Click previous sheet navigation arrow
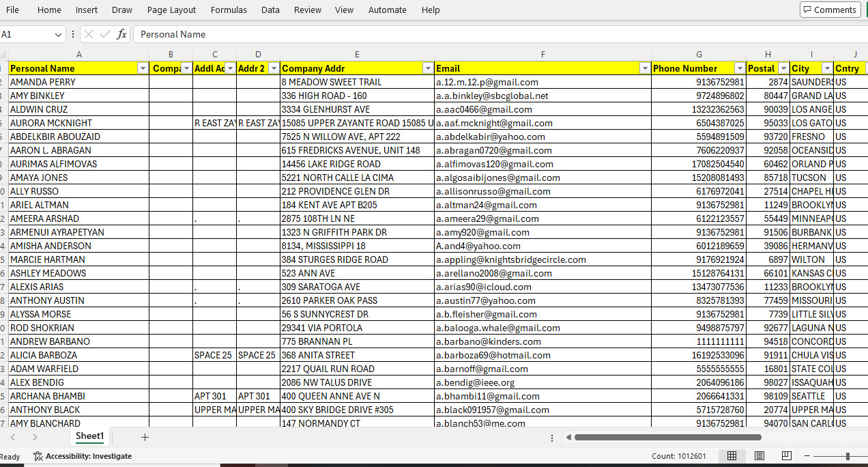 [13, 437]
